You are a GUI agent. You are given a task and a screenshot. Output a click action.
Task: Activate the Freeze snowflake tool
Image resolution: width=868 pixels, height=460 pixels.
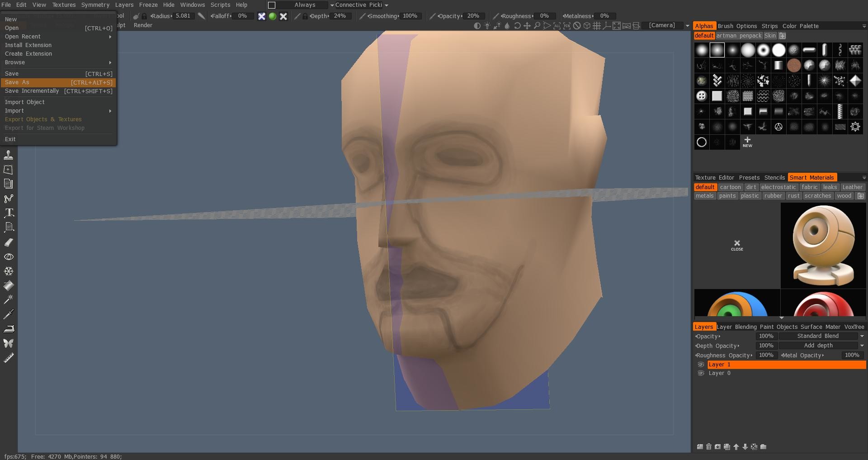[9, 270]
